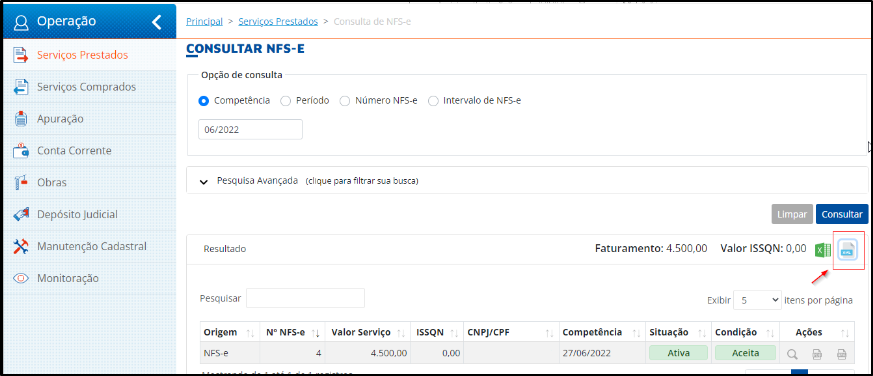Open Conta Corrente menu item
Screen dimensions: 873x376
point(74,151)
